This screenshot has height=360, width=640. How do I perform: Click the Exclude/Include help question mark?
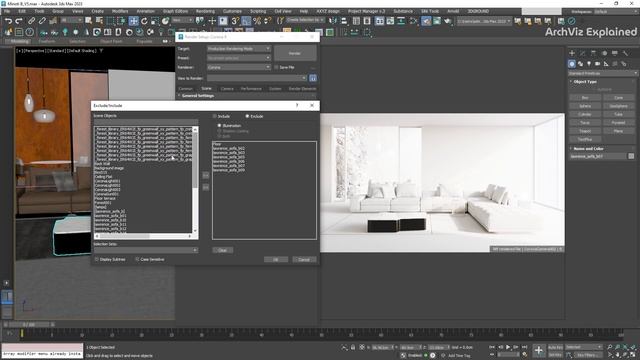297,105
